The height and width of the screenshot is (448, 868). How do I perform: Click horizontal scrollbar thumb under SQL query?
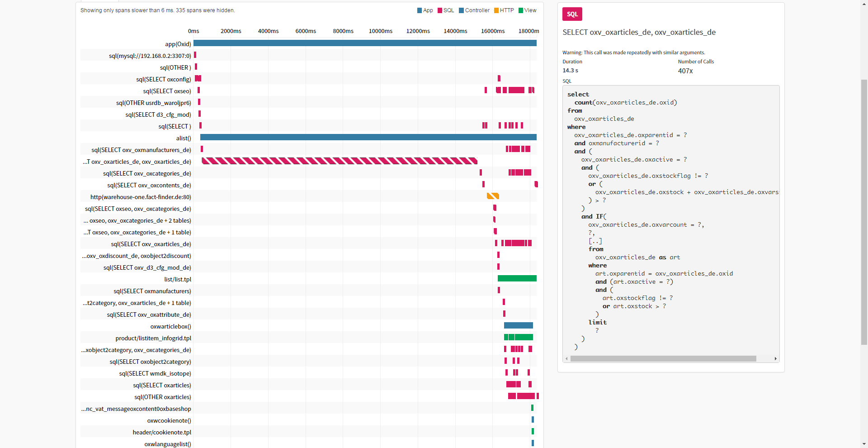pos(663,358)
